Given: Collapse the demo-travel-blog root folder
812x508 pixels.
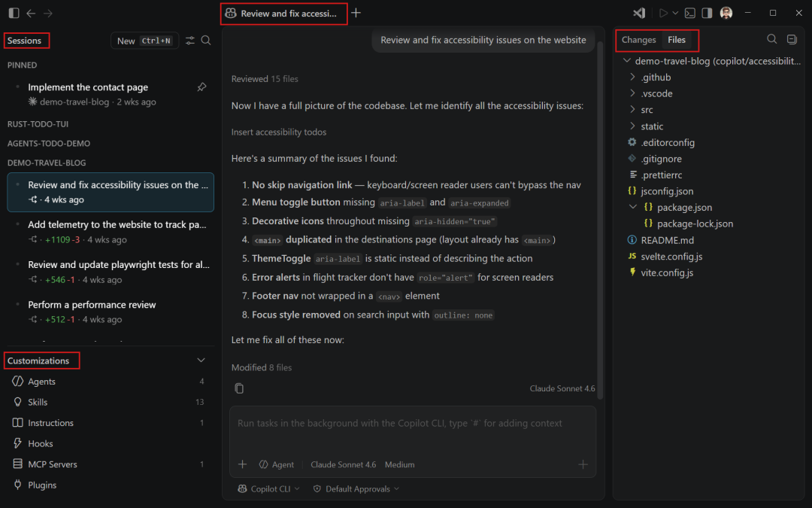Looking at the screenshot, I should tap(626, 61).
